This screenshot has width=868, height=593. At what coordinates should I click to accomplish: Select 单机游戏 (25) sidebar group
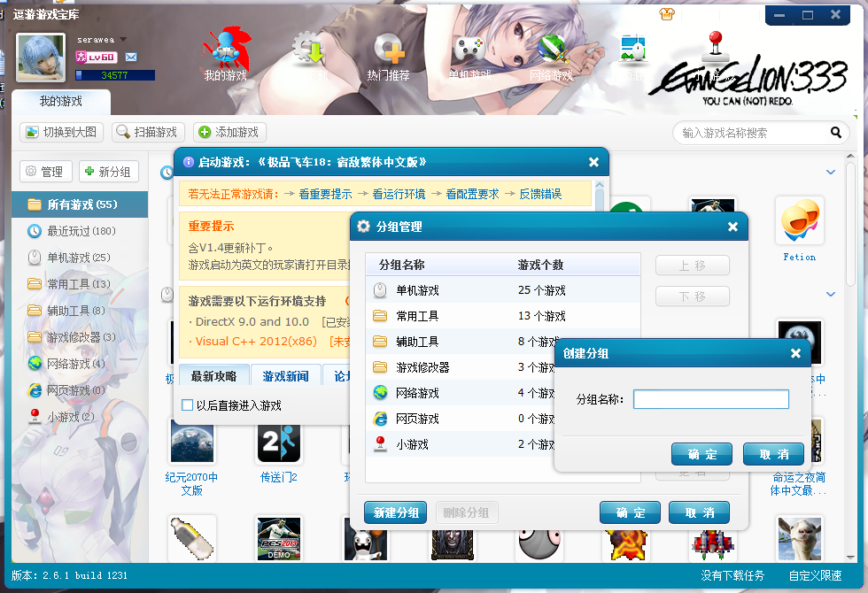coord(80,258)
